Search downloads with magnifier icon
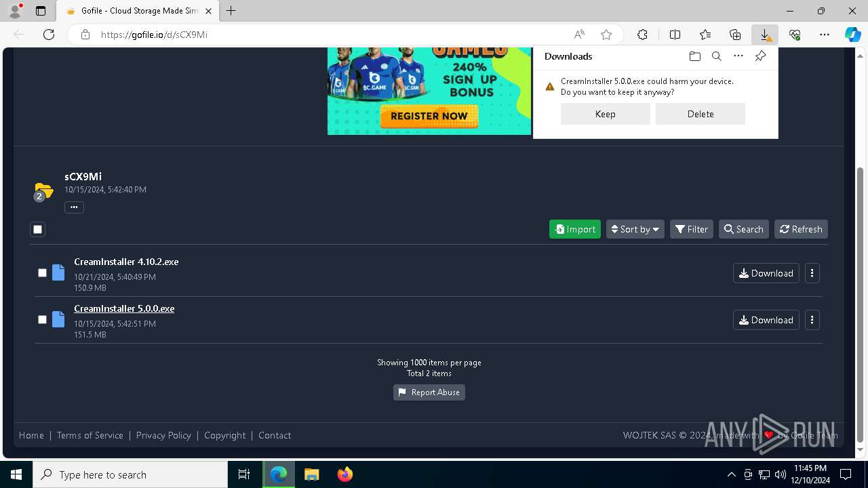 click(x=716, y=56)
